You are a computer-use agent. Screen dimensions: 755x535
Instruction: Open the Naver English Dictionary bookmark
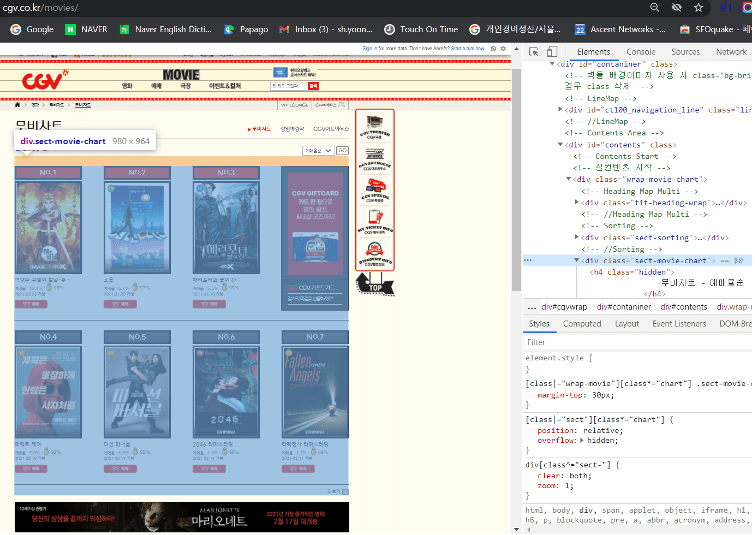point(166,29)
